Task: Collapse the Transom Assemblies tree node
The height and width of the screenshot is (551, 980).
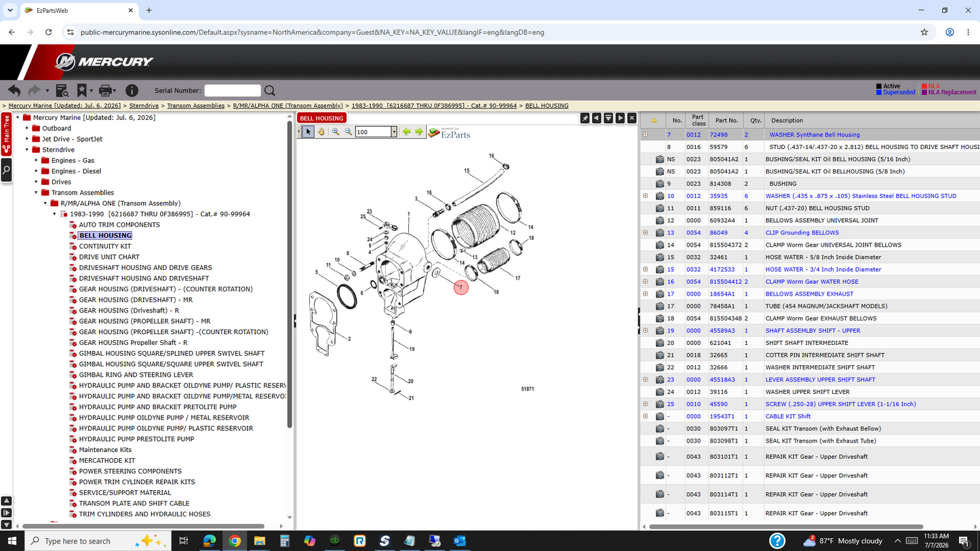Action: (37, 192)
